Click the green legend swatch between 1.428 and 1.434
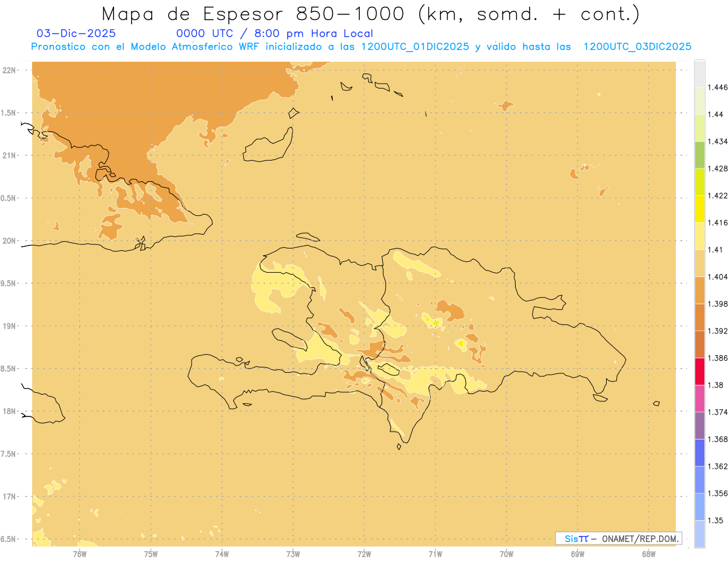This screenshot has height=562, width=728. pyautogui.click(x=699, y=155)
